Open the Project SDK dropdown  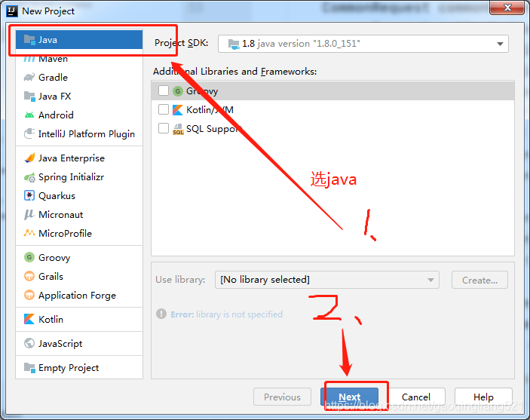(x=363, y=44)
